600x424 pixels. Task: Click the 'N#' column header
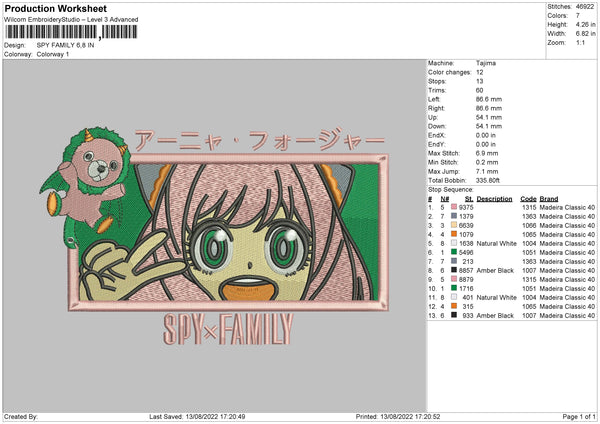pyautogui.click(x=445, y=199)
